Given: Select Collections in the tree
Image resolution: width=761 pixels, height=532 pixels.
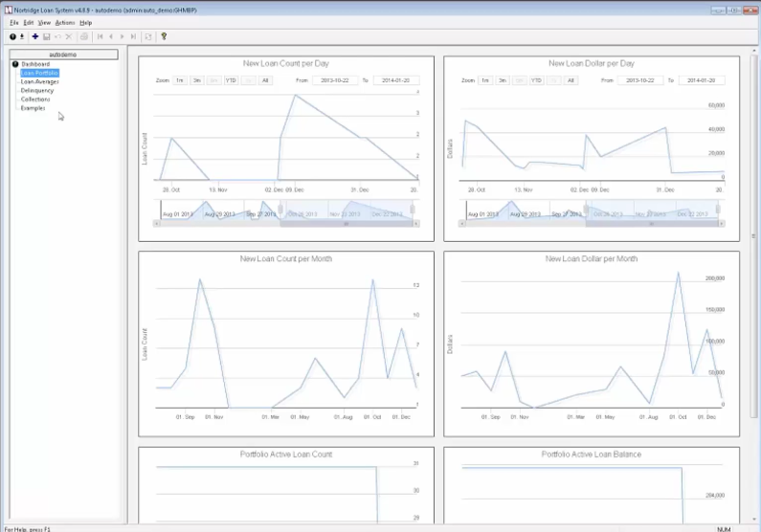Looking at the screenshot, I should [35, 99].
